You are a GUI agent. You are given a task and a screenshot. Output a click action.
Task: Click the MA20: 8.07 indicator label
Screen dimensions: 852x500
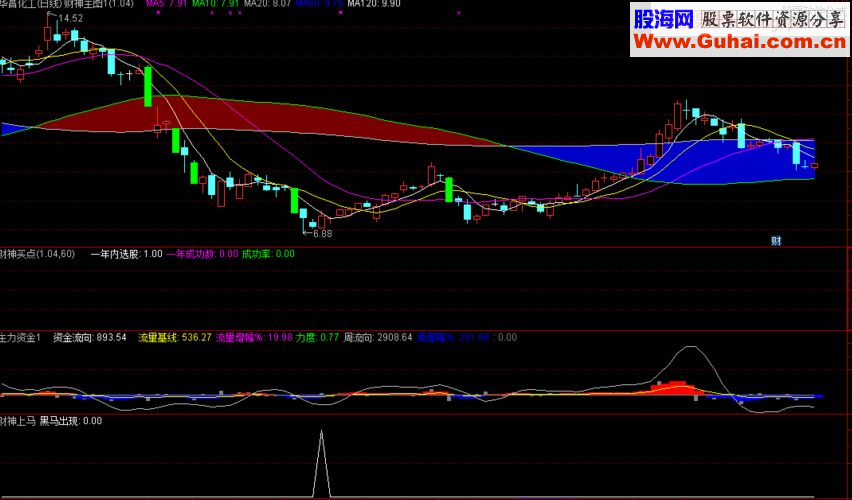(267, 4)
